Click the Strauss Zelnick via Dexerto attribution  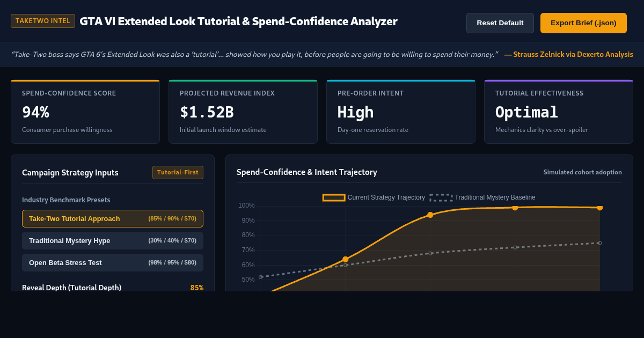point(568,55)
